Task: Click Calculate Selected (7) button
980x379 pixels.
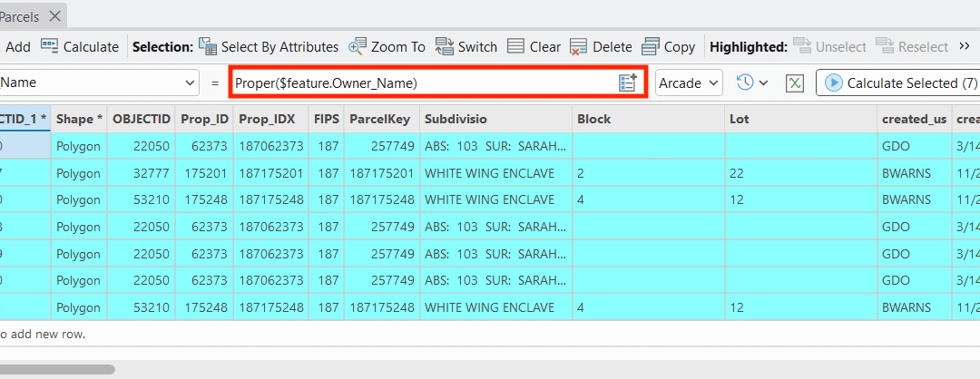Action: 898,83
